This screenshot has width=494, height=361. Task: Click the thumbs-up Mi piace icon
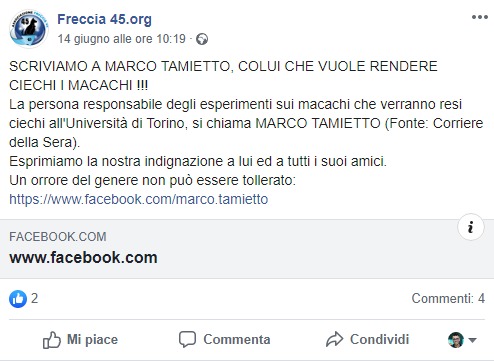pos(52,340)
